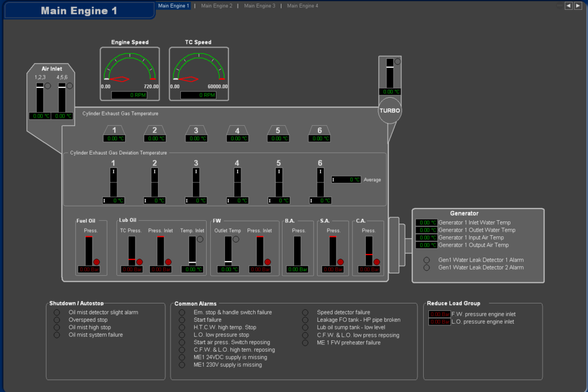Toggle Speed detector failure alarm indicator

(305, 313)
